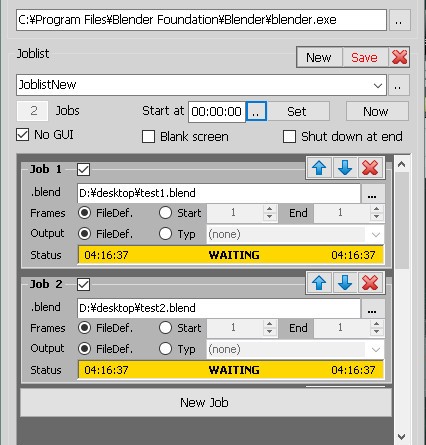Delete the joblist with red X icon
The image size is (426, 445).
[x=399, y=57]
